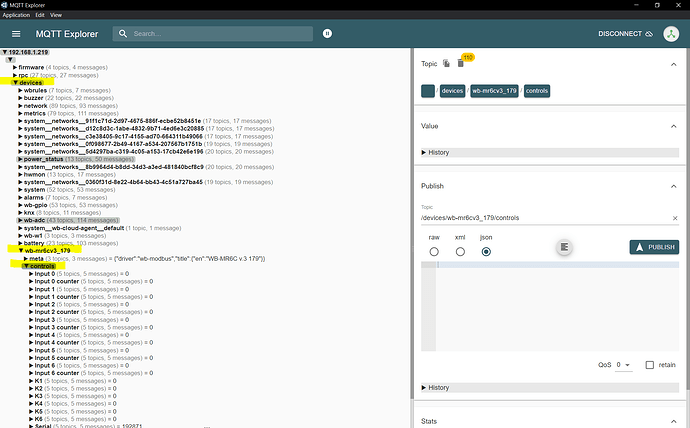Expand the wb-w1 topic

click(x=20, y=236)
